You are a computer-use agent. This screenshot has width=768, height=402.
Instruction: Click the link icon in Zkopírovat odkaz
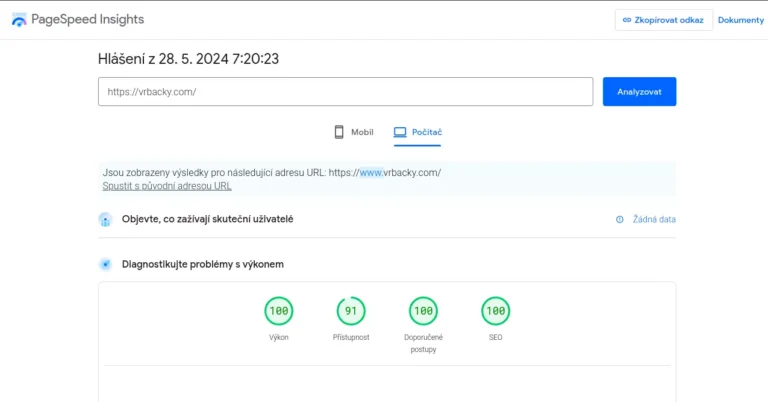coord(626,20)
